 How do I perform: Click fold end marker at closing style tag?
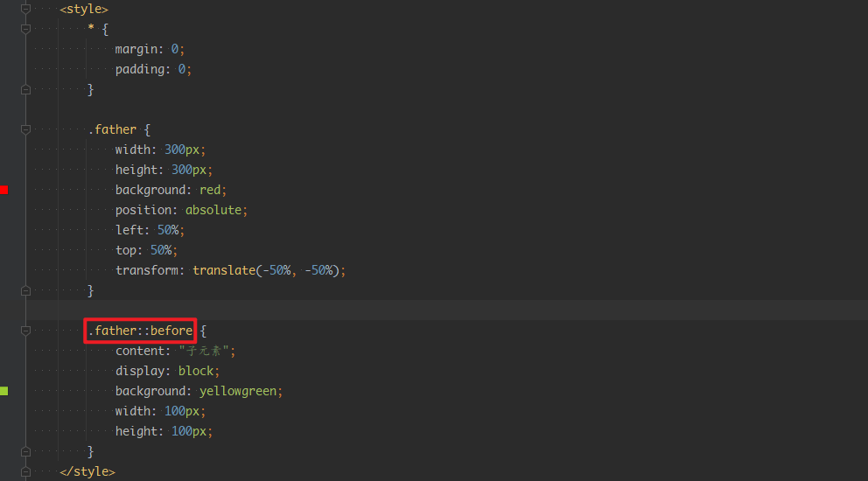(25, 471)
